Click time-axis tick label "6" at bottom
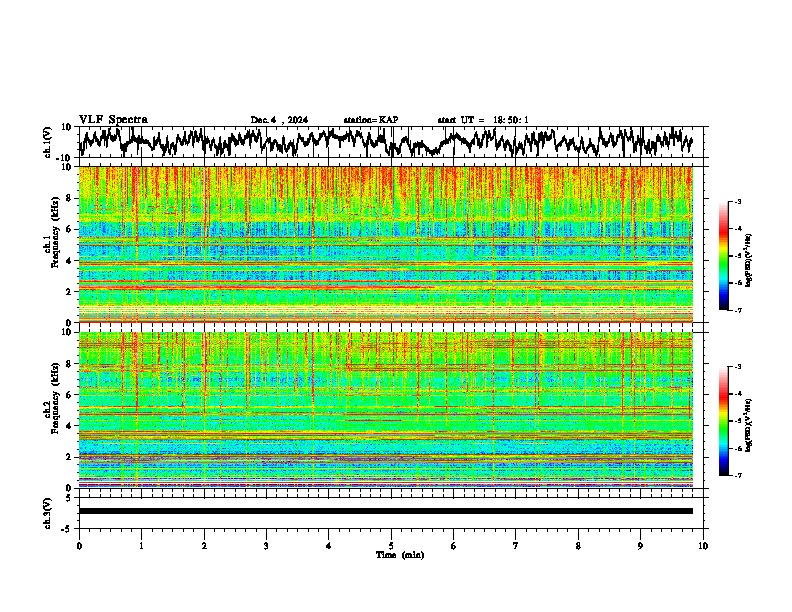792x612 pixels. coord(454,546)
